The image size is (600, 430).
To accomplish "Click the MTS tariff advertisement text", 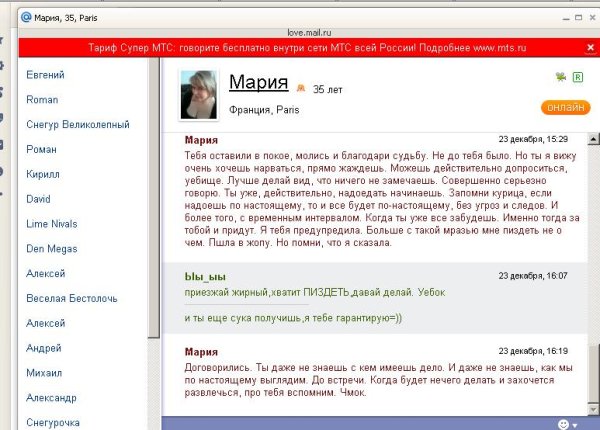I will 298,49.
